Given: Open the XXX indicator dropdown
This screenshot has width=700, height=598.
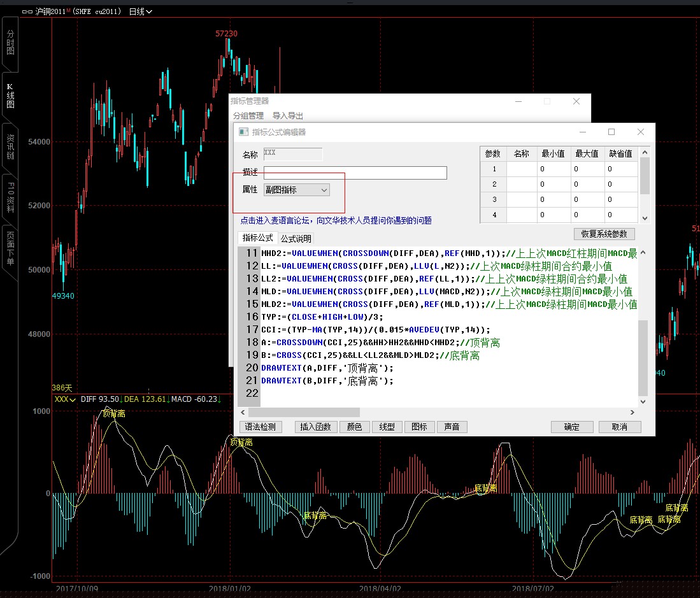Looking at the screenshot, I should point(64,399).
